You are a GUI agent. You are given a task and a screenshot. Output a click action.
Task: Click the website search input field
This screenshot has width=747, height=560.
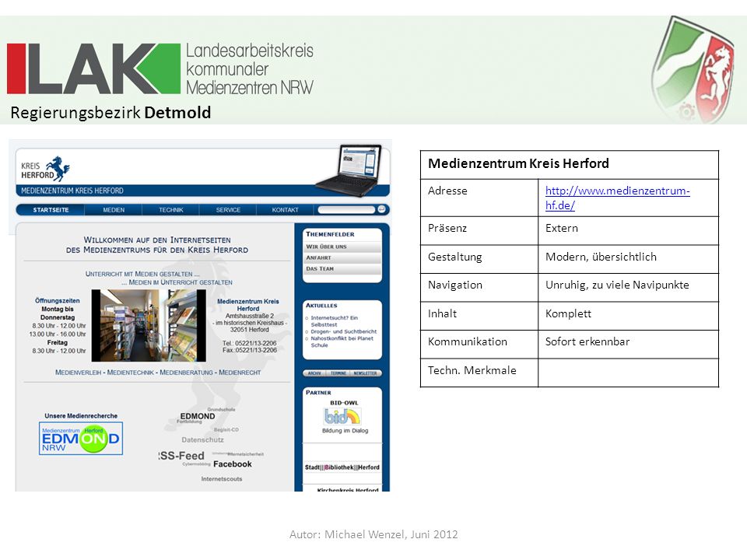point(346,209)
